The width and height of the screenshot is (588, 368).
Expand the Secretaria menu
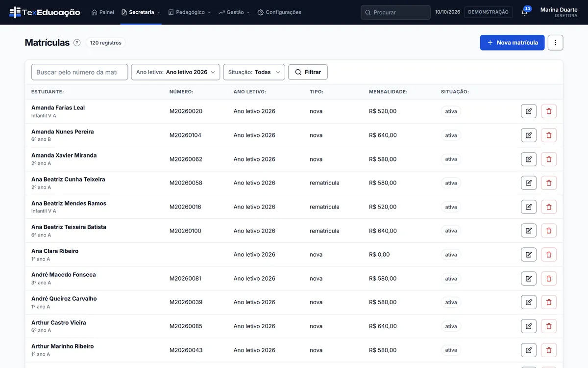pyautogui.click(x=141, y=12)
